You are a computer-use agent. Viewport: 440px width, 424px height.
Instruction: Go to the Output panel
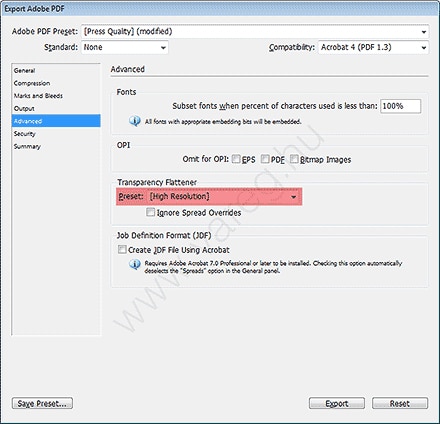tap(24, 109)
